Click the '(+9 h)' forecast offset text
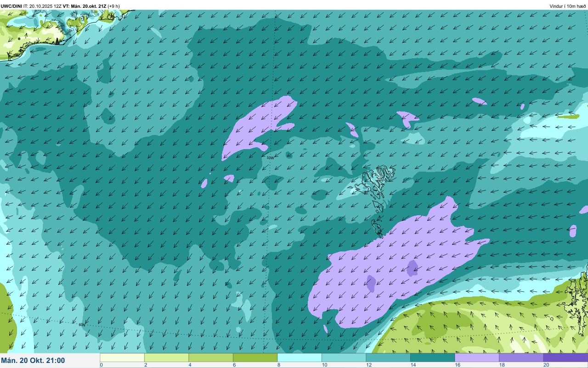588x368 pixels. point(114,6)
